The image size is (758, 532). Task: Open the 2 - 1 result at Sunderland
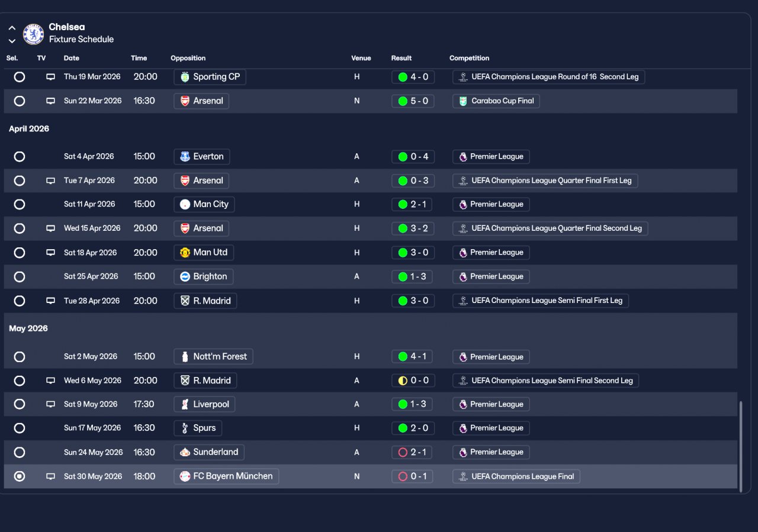pyautogui.click(x=413, y=452)
